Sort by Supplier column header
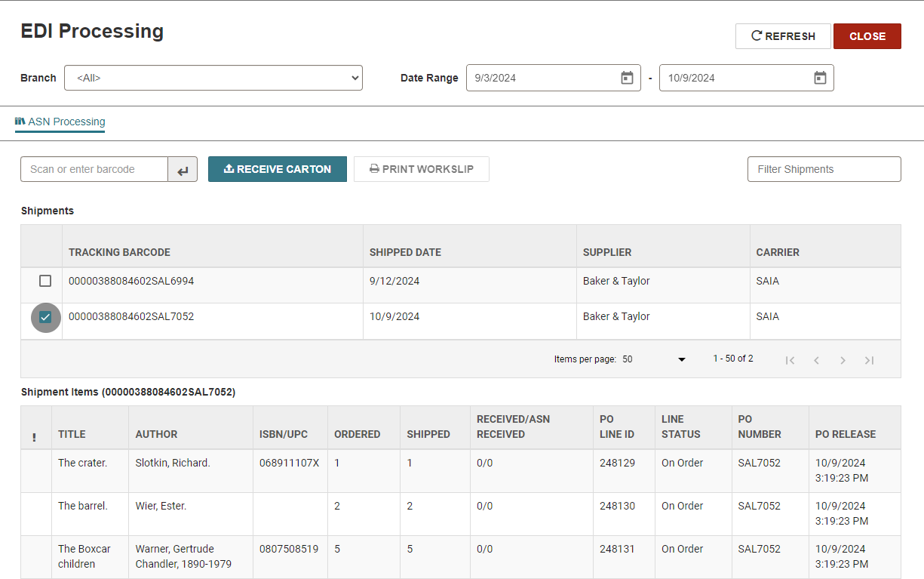Screen dimensions: 924x579 tap(607, 252)
